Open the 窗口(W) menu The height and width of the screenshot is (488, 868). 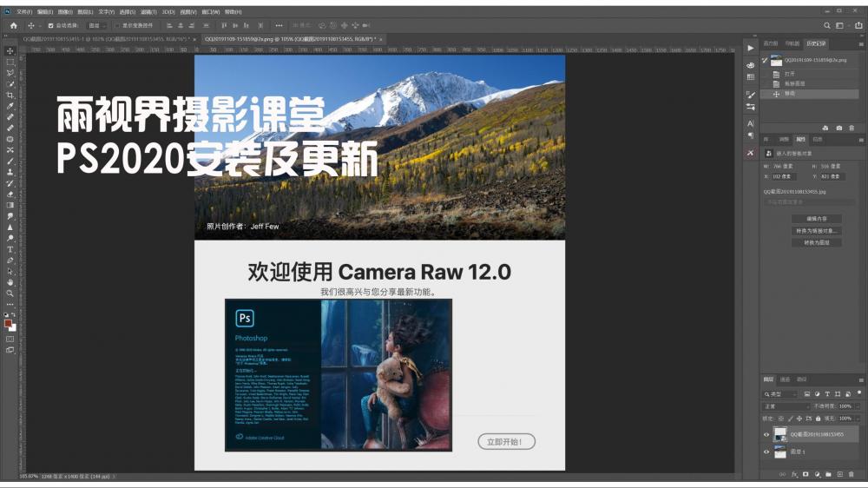pyautogui.click(x=210, y=11)
